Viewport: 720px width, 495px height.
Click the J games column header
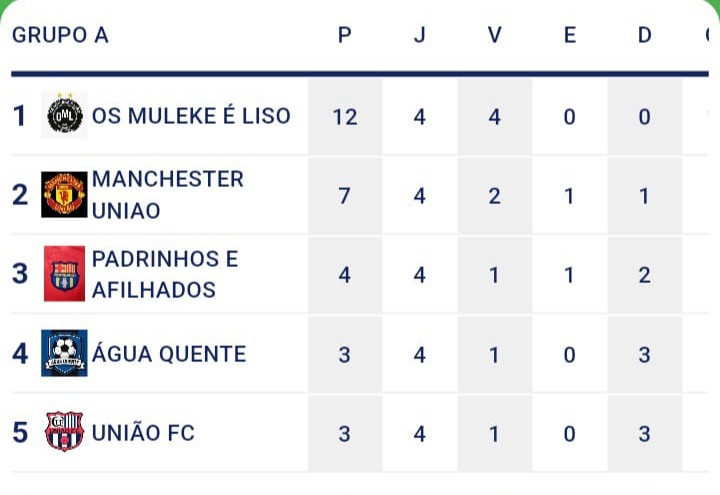[x=419, y=35]
